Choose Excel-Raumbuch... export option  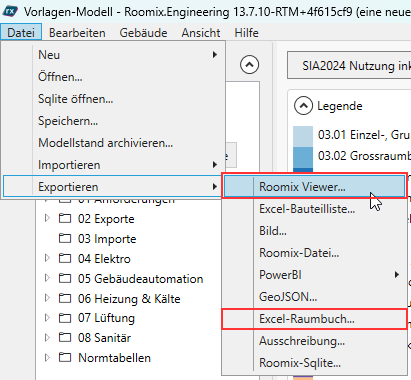(x=315, y=319)
